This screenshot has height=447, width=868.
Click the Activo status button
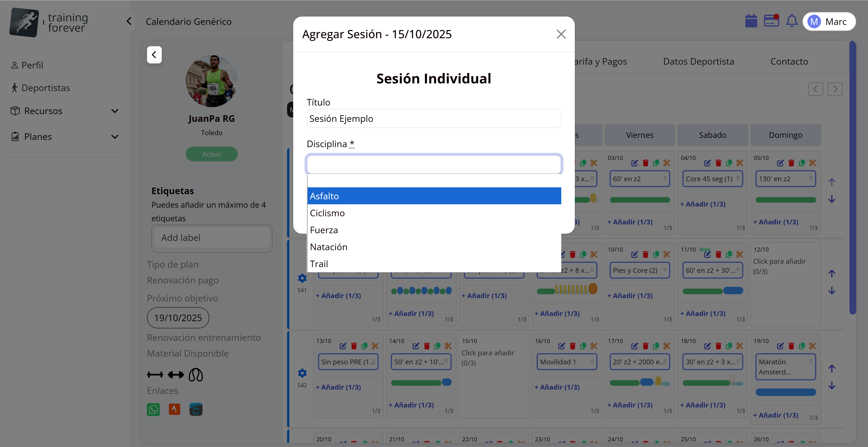[x=212, y=154]
